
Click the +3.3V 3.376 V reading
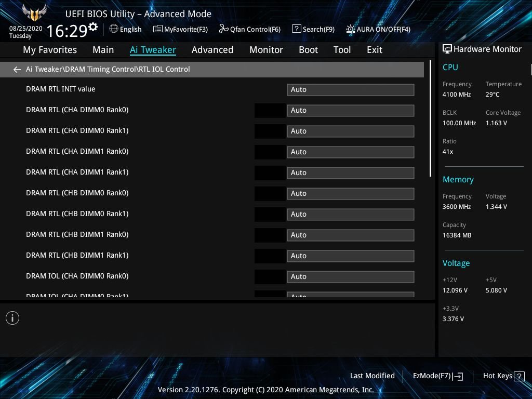tap(453, 319)
